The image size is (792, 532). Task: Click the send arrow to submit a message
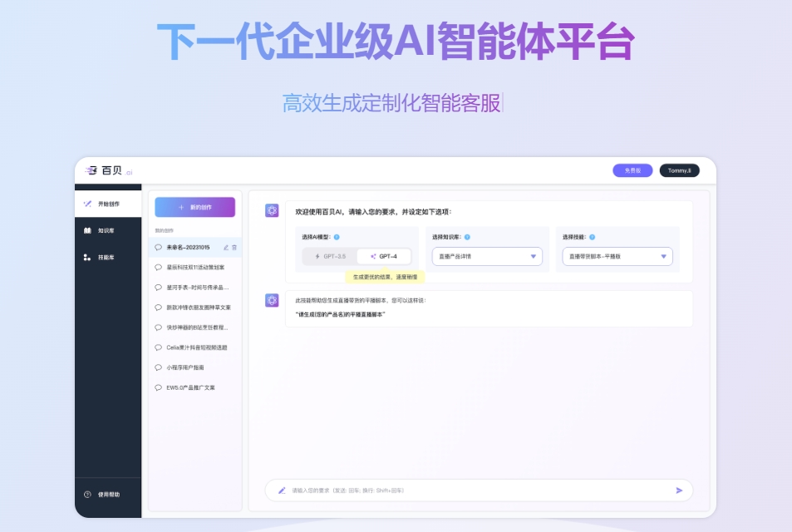coord(680,490)
